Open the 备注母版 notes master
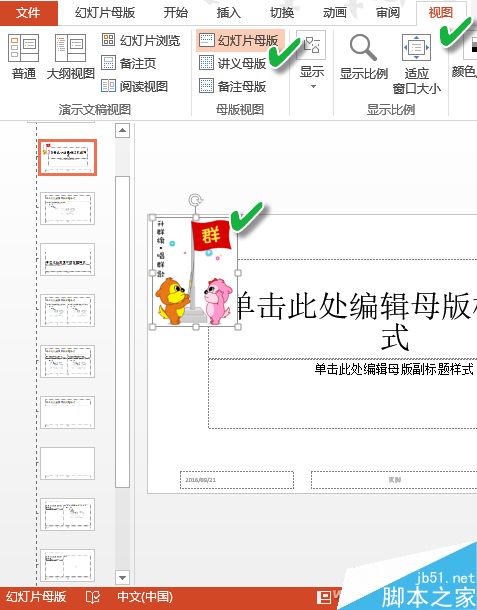Screen dimensions: 477x610 click(x=233, y=86)
